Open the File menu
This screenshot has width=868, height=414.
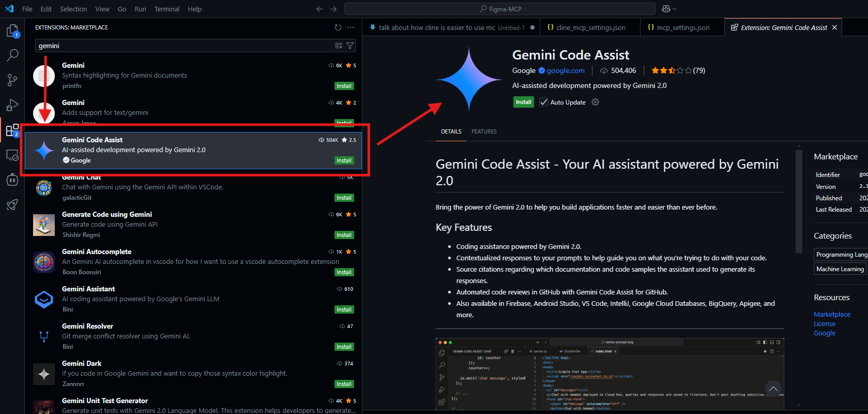(x=27, y=9)
